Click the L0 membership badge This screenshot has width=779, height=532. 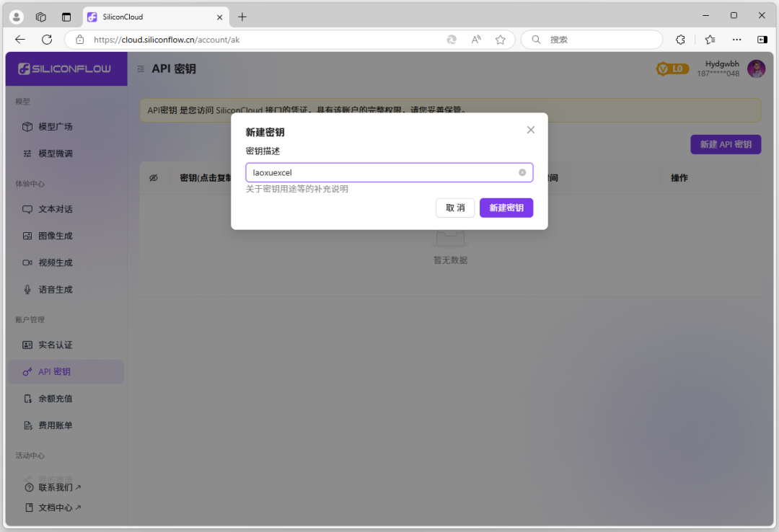click(x=672, y=68)
